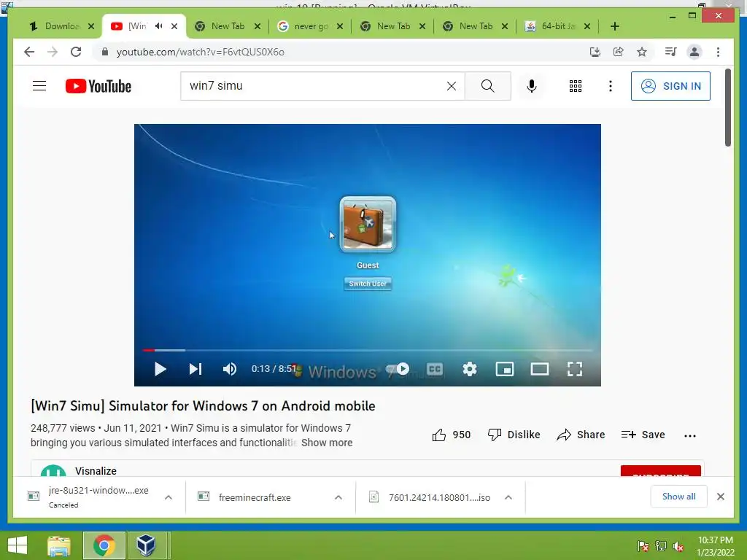This screenshot has height=560, width=747.
Task: Bookmark this page with star
Action: coord(642,52)
